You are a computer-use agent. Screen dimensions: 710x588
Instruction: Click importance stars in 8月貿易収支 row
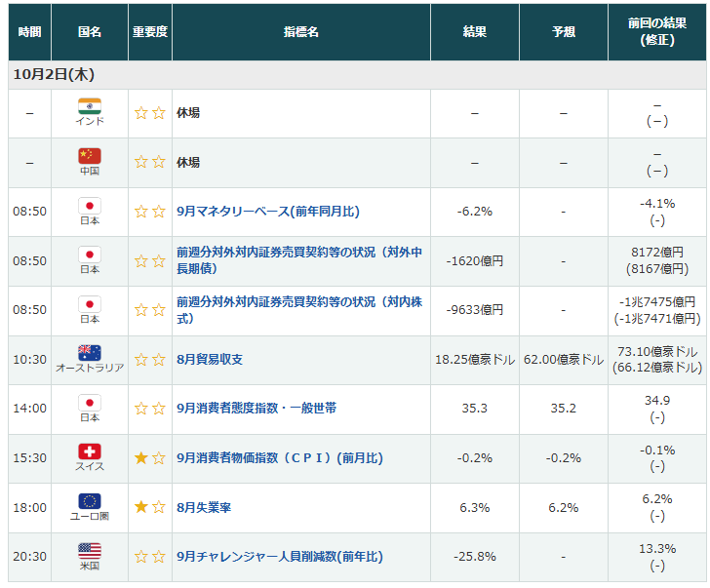[150, 360]
